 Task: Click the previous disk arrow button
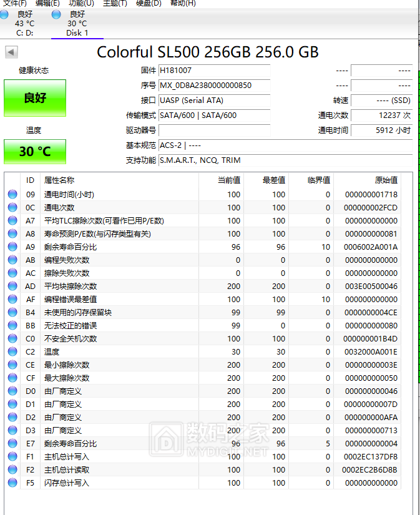click(11, 52)
